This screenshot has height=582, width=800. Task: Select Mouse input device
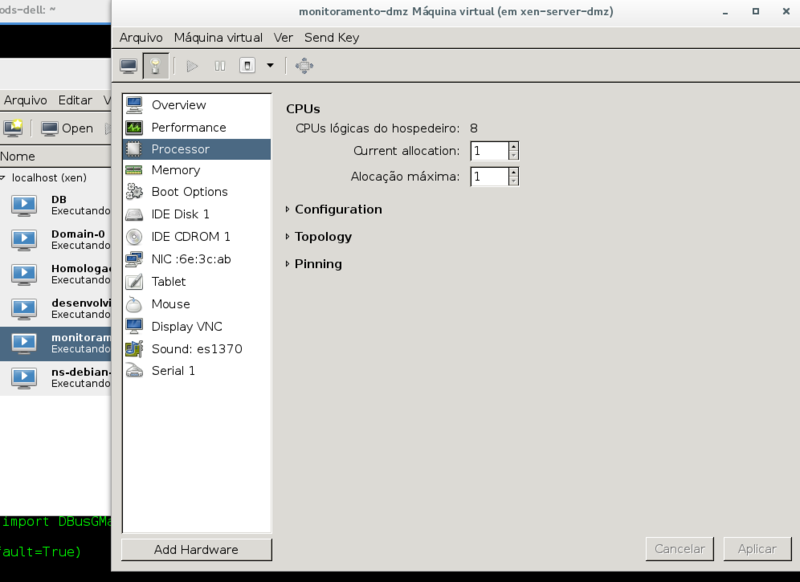coord(197,304)
